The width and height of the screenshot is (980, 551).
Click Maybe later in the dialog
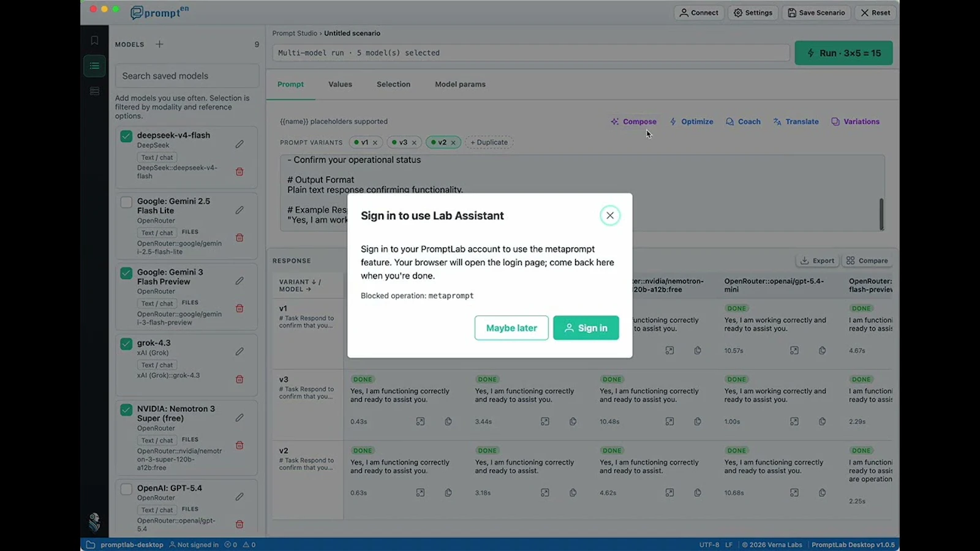(x=511, y=328)
